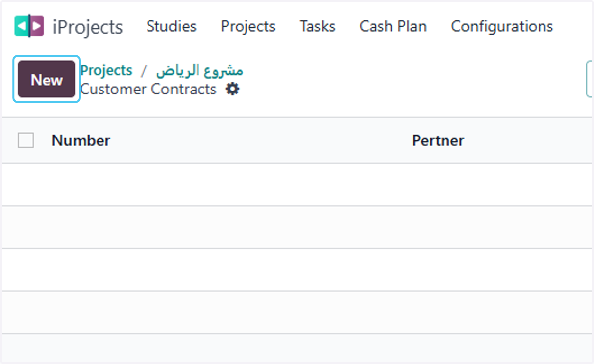This screenshot has width=594, height=364.
Task: Open the gear menu beside Customer Contracts
Action: tap(232, 90)
